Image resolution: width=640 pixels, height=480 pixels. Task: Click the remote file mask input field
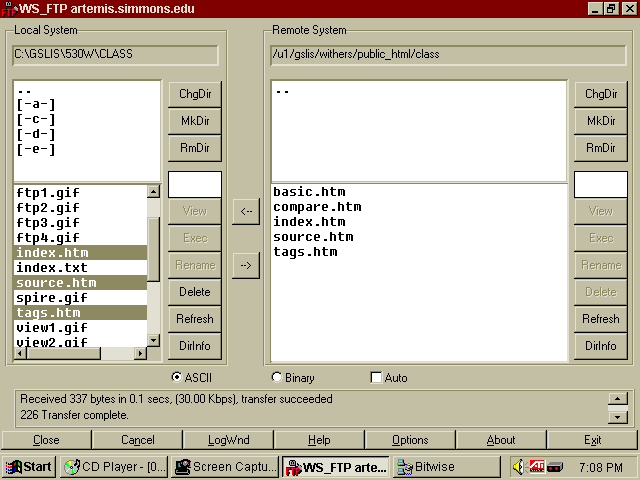[600, 184]
